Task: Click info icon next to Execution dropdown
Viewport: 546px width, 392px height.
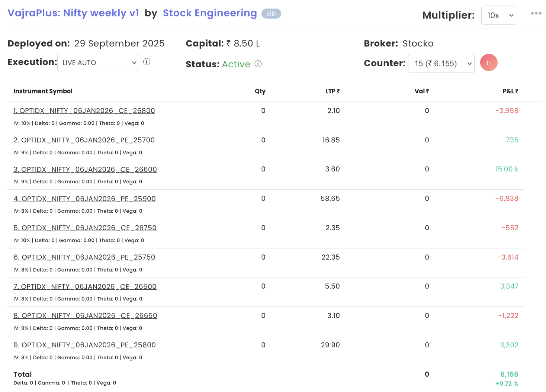Action: pos(147,62)
